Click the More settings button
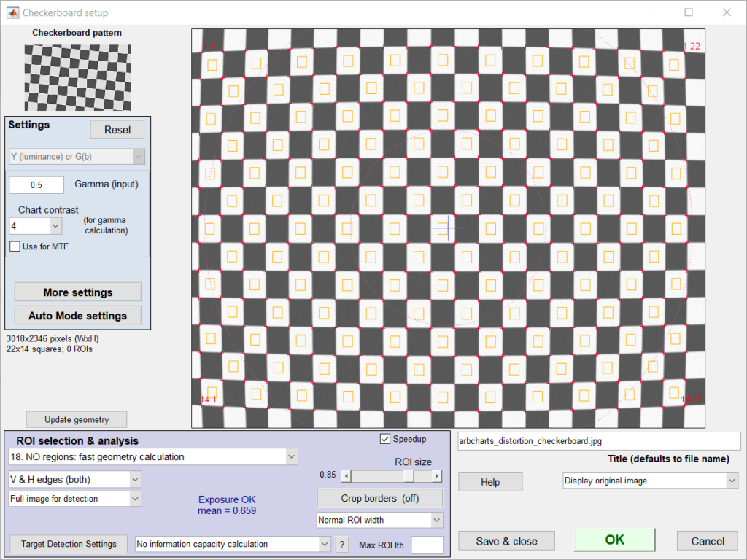This screenshot has height=560, width=747. coord(77,292)
